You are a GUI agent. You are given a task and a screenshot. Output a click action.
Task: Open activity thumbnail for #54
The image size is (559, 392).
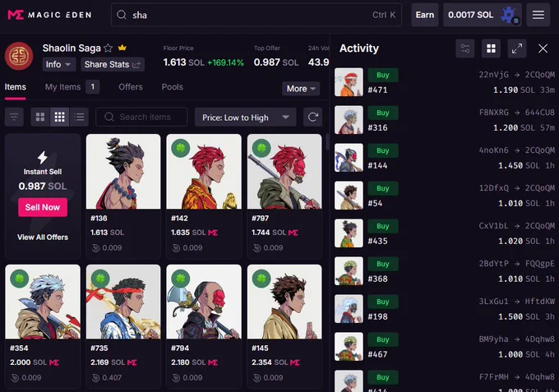[x=349, y=196]
